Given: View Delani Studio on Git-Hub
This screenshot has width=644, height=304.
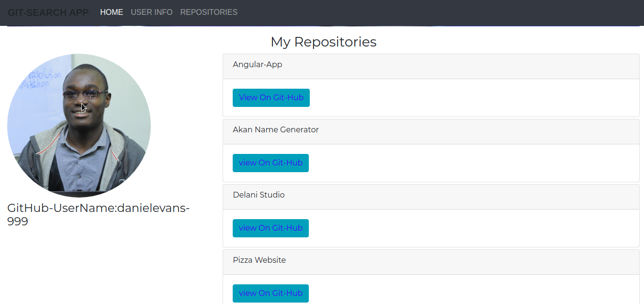Looking at the screenshot, I should click(271, 228).
